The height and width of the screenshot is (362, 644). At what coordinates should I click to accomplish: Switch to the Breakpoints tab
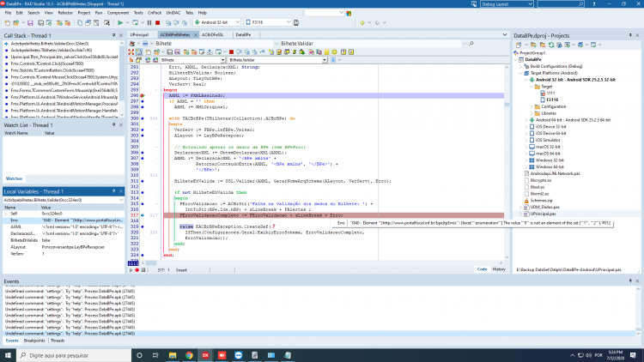point(34,341)
